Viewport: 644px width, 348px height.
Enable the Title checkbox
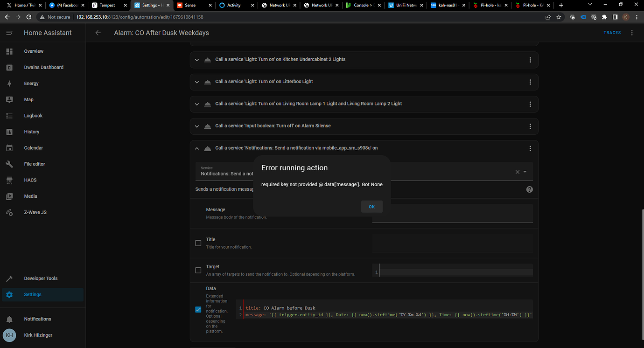[198, 243]
